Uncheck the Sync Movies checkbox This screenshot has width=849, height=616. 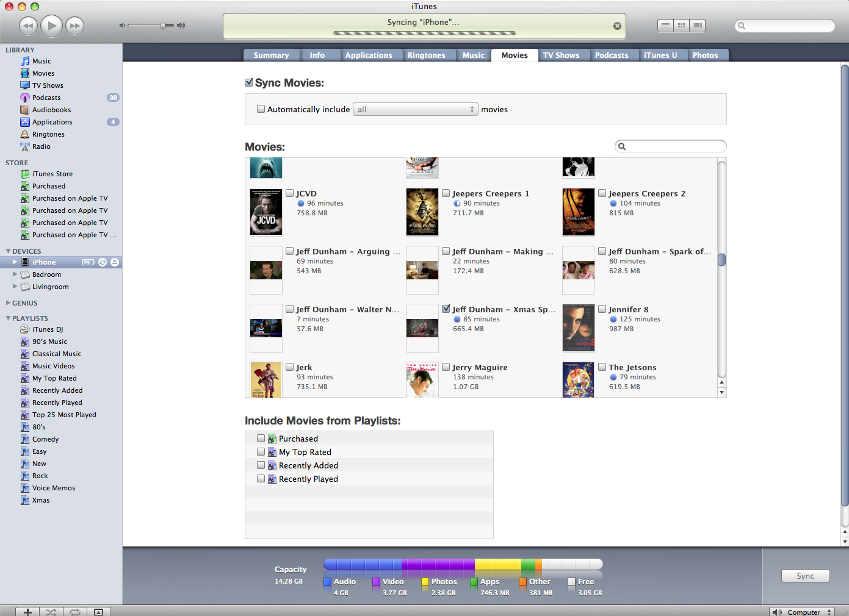[249, 82]
